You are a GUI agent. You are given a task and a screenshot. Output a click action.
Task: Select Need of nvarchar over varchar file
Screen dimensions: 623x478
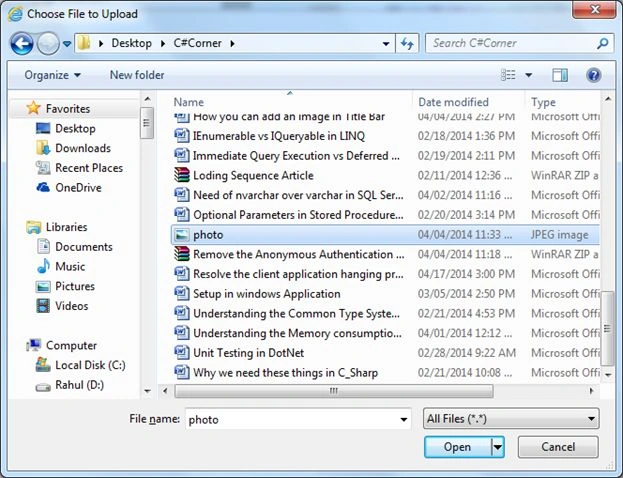point(298,195)
